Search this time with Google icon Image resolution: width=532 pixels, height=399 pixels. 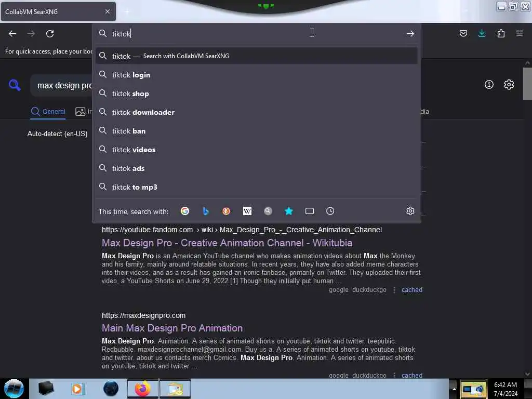click(x=185, y=211)
